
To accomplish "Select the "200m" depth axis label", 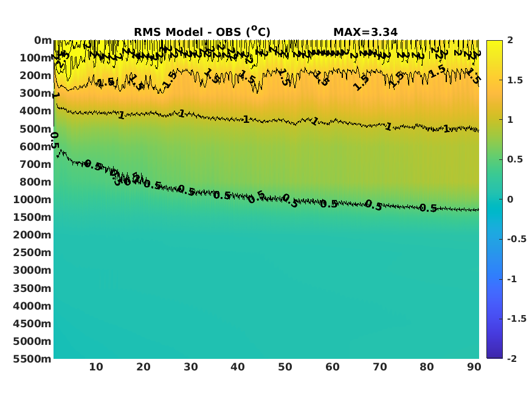I will [35, 75].
